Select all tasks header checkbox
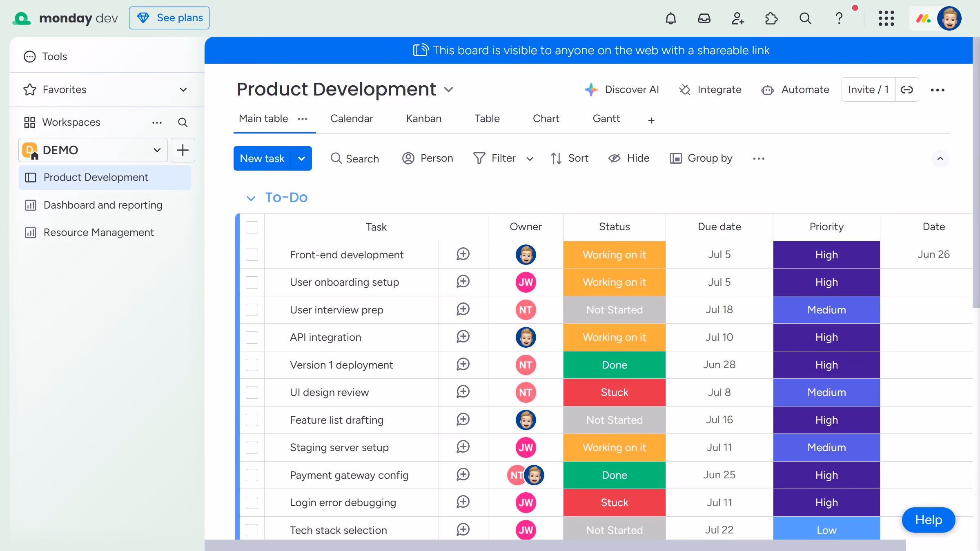 point(252,227)
